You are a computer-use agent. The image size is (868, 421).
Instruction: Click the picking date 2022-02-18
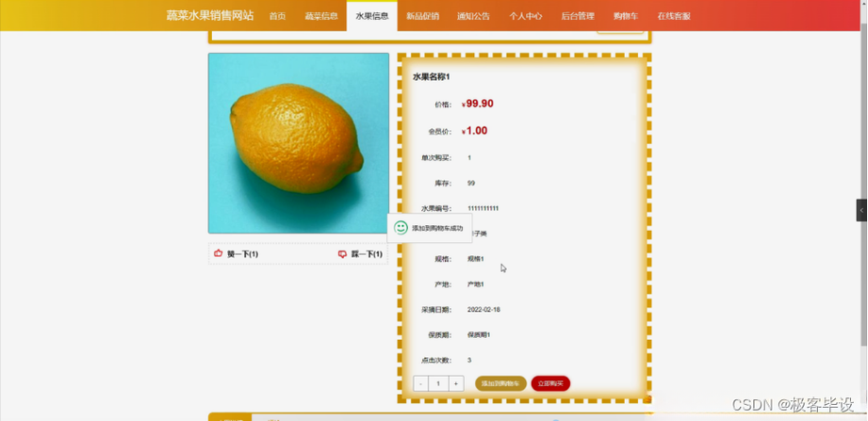[483, 310]
